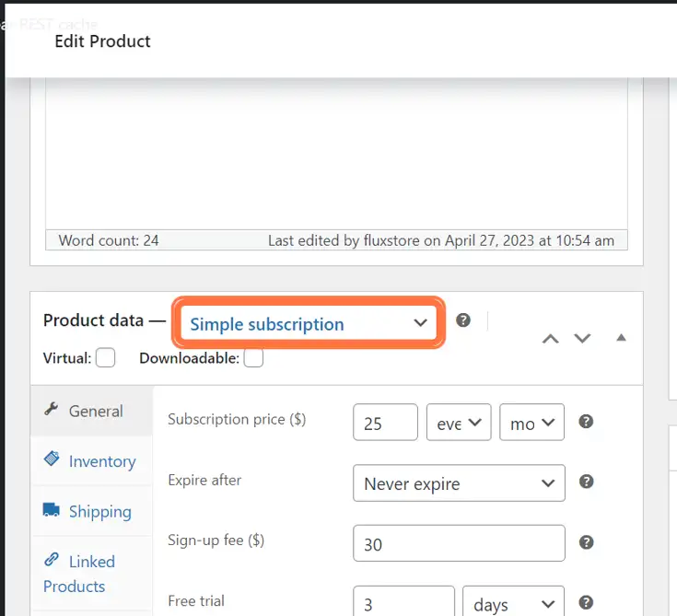677x616 pixels.
Task: Open the billing interval every dropdown
Action: [x=459, y=423]
